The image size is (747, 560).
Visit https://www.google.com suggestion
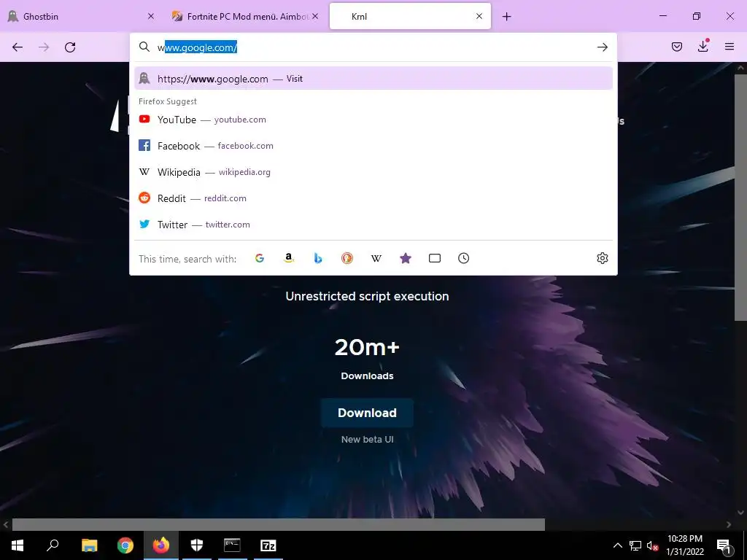point(373,79)
